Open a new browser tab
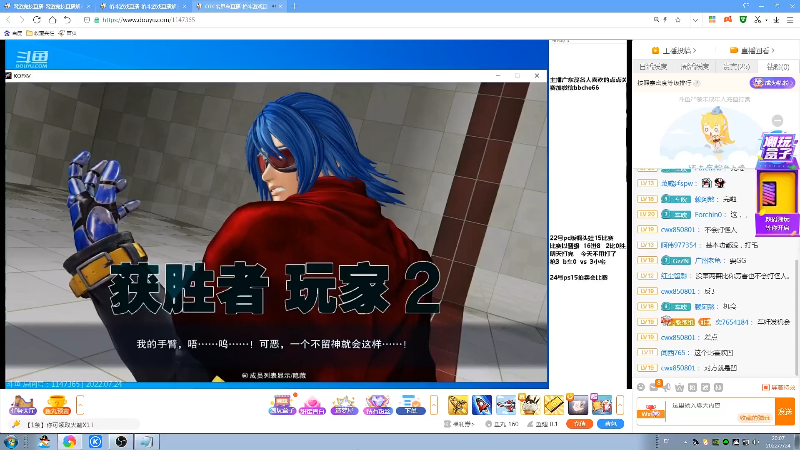800x450 pixels. click(294, 6)
